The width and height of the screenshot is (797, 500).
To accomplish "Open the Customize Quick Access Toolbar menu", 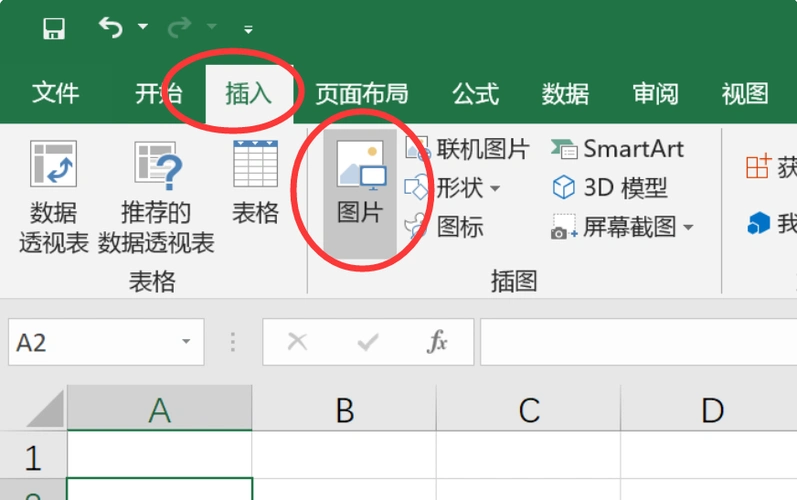I will tap(248, 30).
